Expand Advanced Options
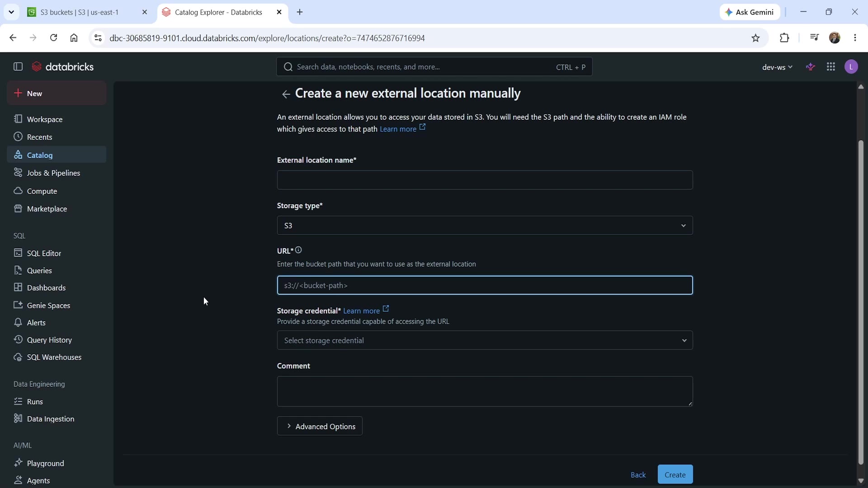This screenshot has height=488, width=868. coord(320,426)
